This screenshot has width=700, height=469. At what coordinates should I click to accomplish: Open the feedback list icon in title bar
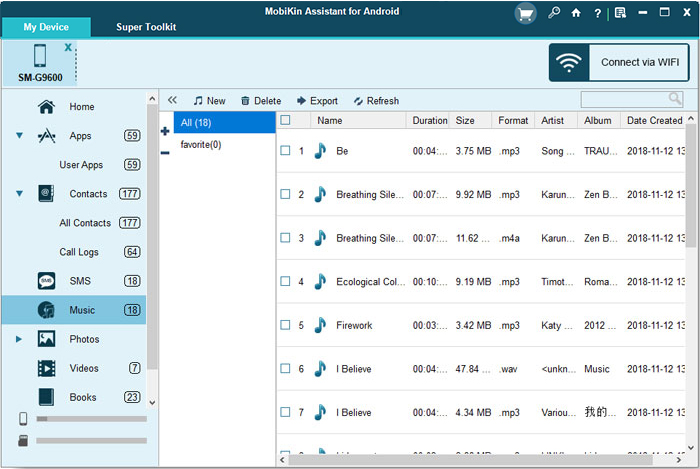click(x=620, y=13)
